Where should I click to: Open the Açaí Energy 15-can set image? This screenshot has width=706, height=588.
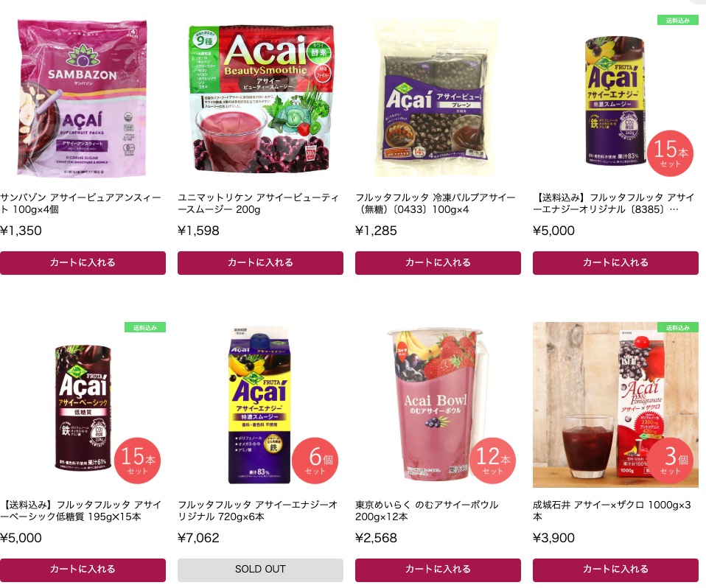click(x=615, y=98)
